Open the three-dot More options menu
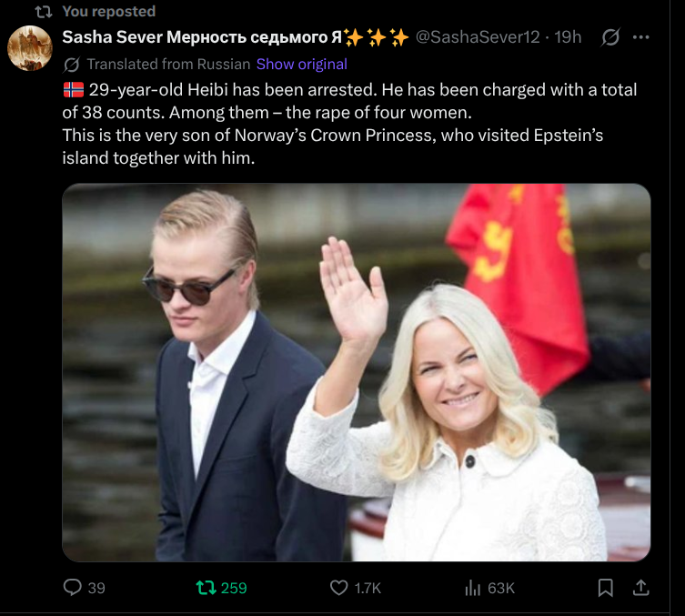This screenshot has width=685, height=616. 641,37
